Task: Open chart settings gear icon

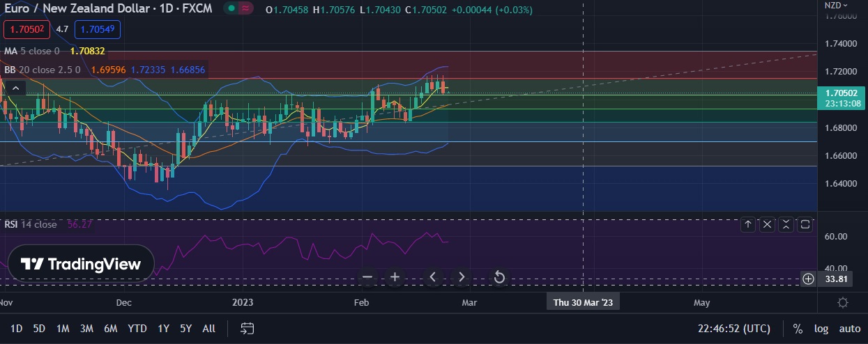Action: (x=842, y=303)
